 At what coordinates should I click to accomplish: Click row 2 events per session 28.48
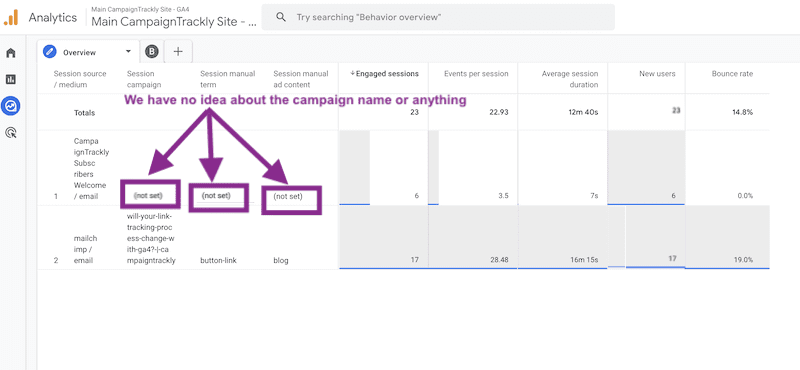(x=498, y=260)
